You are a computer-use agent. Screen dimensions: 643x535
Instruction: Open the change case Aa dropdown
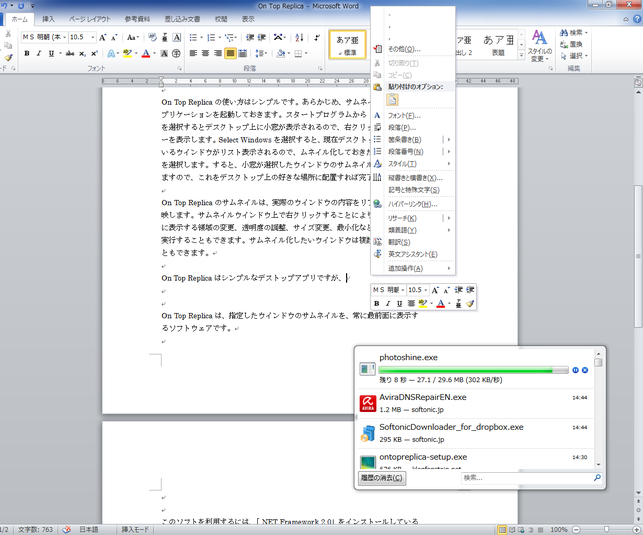coord(133,37)
